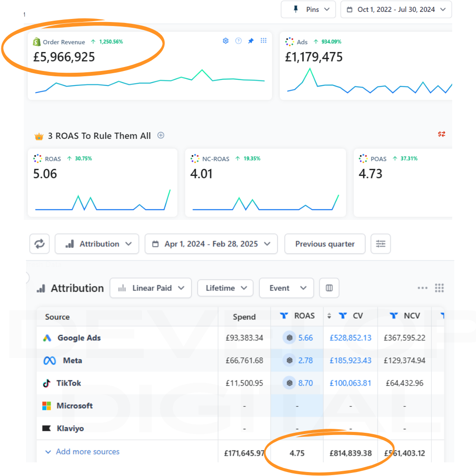Pin the Order Revenue card
Image resolution: width=476 pixels, height=476 pixels.
point(251,41)
